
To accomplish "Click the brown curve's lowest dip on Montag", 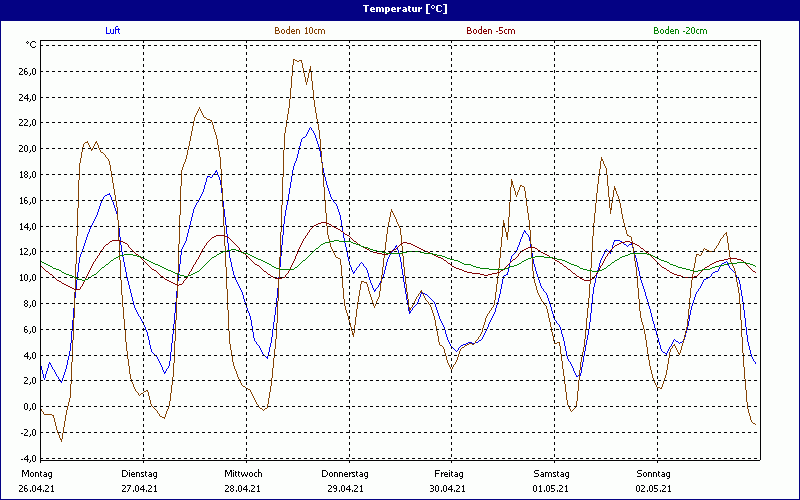I will pos(62,441).
